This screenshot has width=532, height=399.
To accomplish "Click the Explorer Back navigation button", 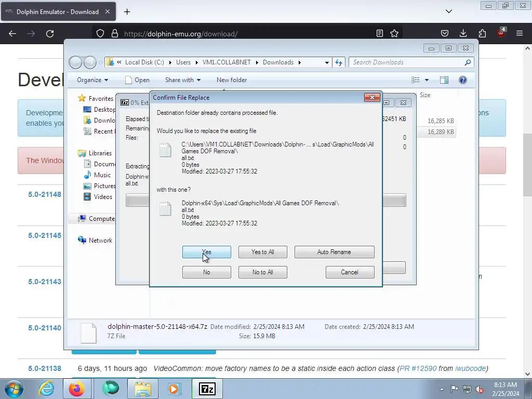I will [x=75, y=62].
